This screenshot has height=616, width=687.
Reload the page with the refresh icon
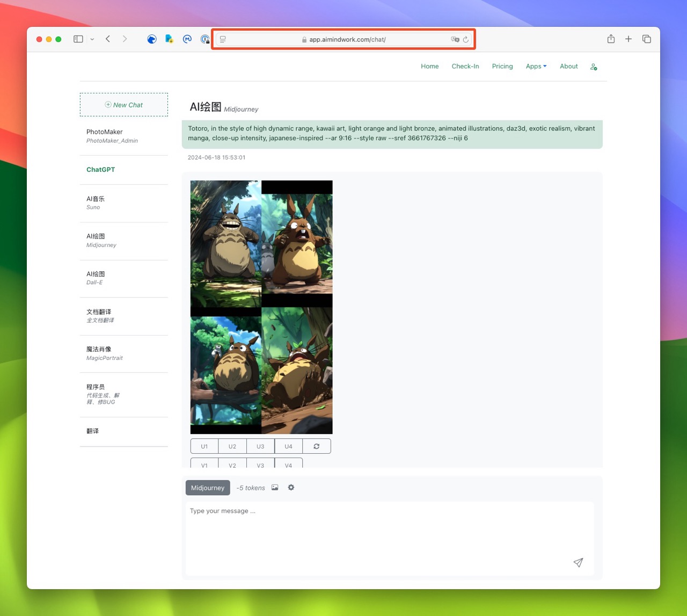(x=466, y=39)
